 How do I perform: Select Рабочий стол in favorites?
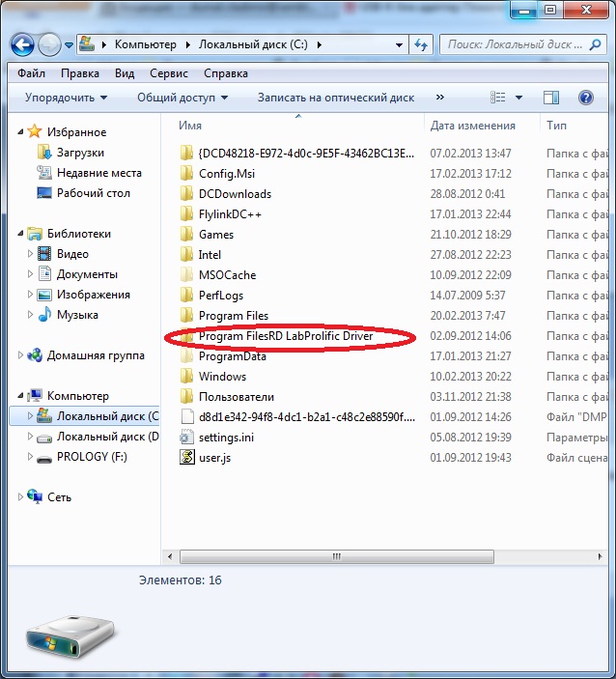(x=94, y=193)
